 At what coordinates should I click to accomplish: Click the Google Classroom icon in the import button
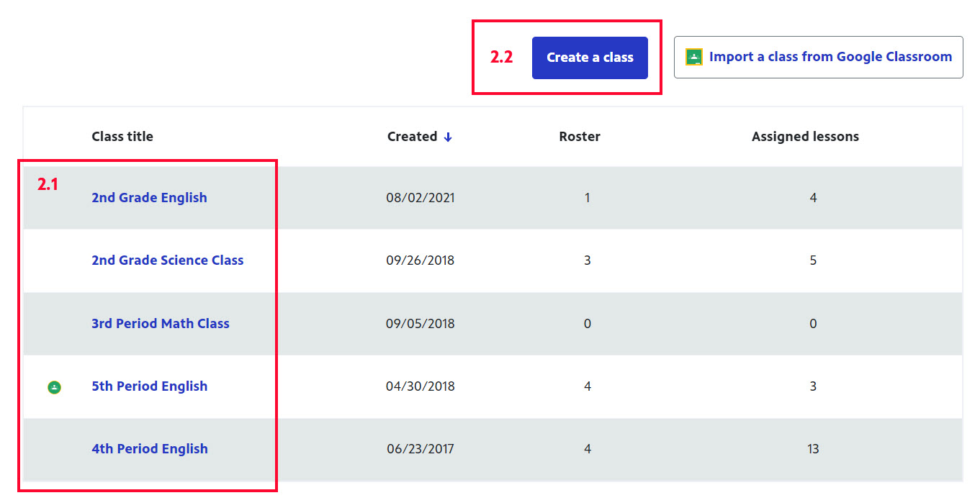tap(693, 57)
